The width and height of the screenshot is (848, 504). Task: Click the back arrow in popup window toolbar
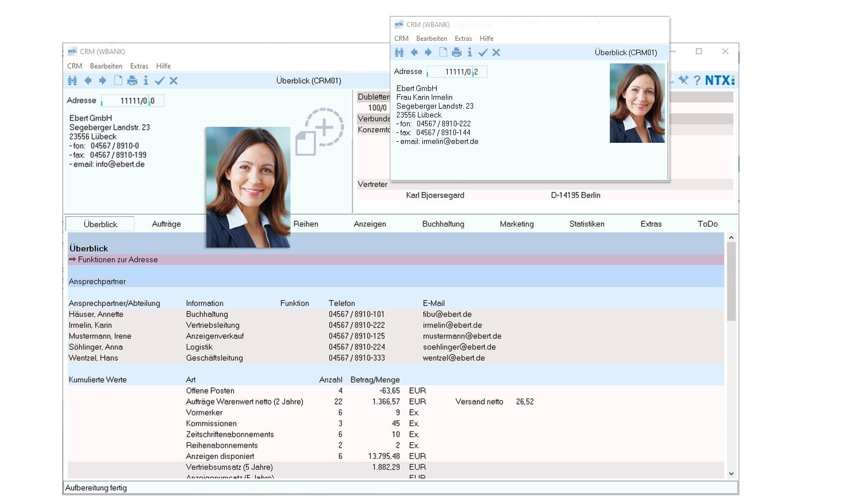pyautogui.click(x=414, y=52)
